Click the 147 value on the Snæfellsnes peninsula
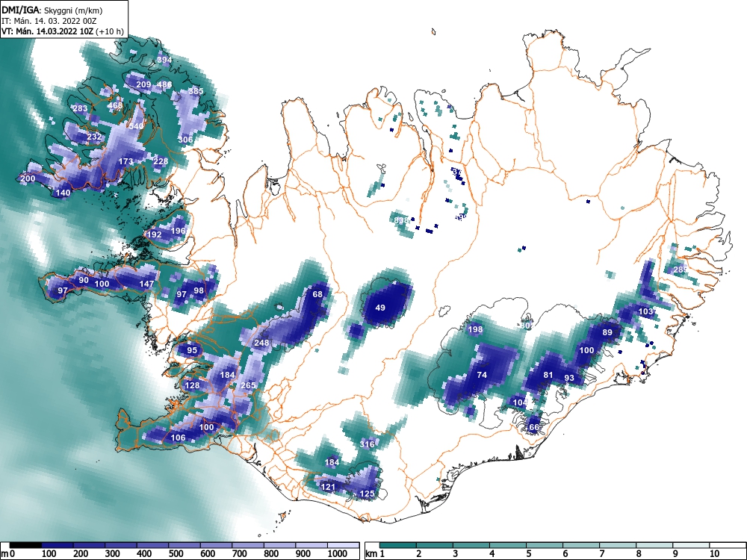Screen dimensions: 747x560 point(146,284)
